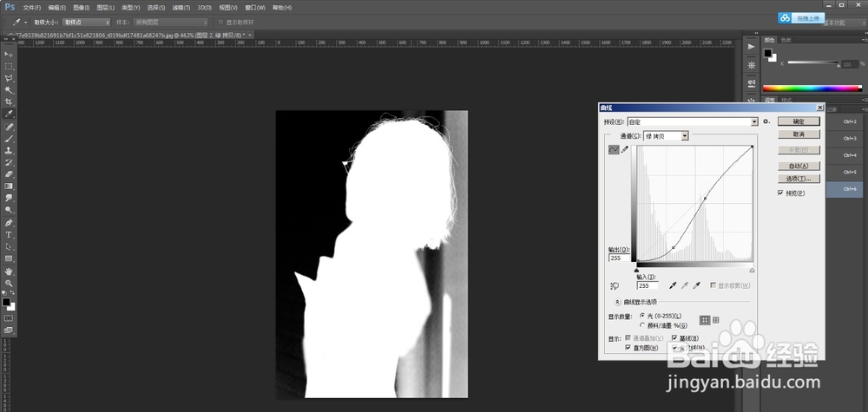Viewport: 868px width, 412px height.
Task: Select the Healing Brush tool
Action: click(9, 128)
